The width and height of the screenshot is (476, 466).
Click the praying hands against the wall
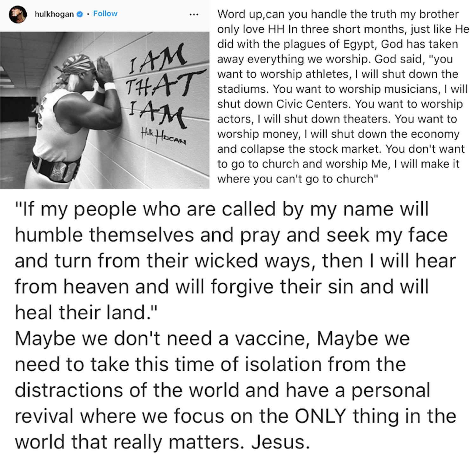coord(104,70)
